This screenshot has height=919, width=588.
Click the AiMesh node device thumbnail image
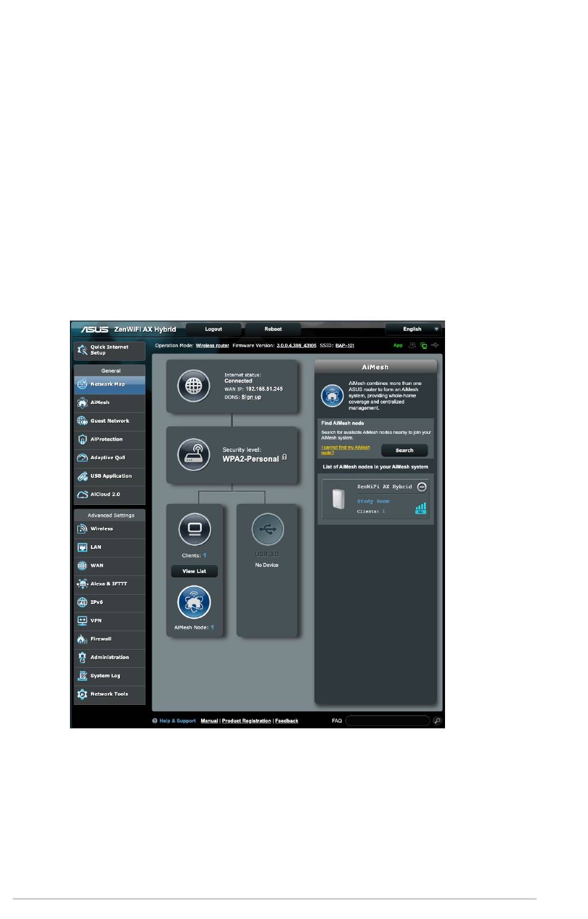coord(338,499)
